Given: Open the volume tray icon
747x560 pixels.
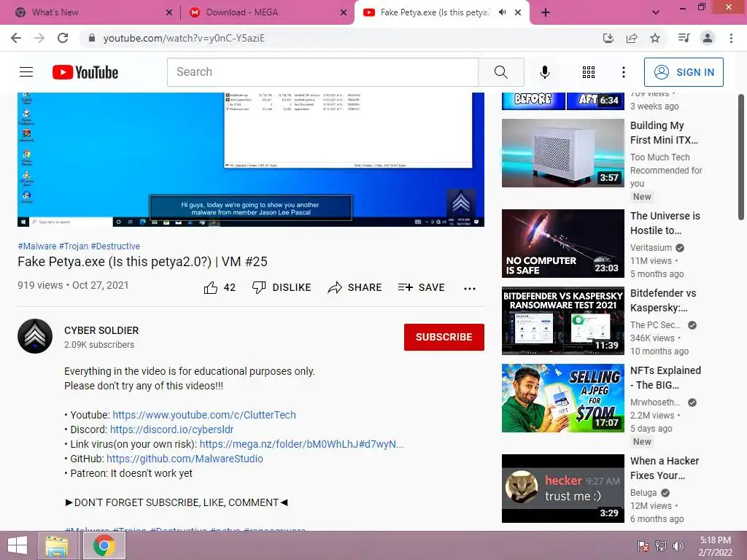Looking at the screenshot, I should point(678,546).
